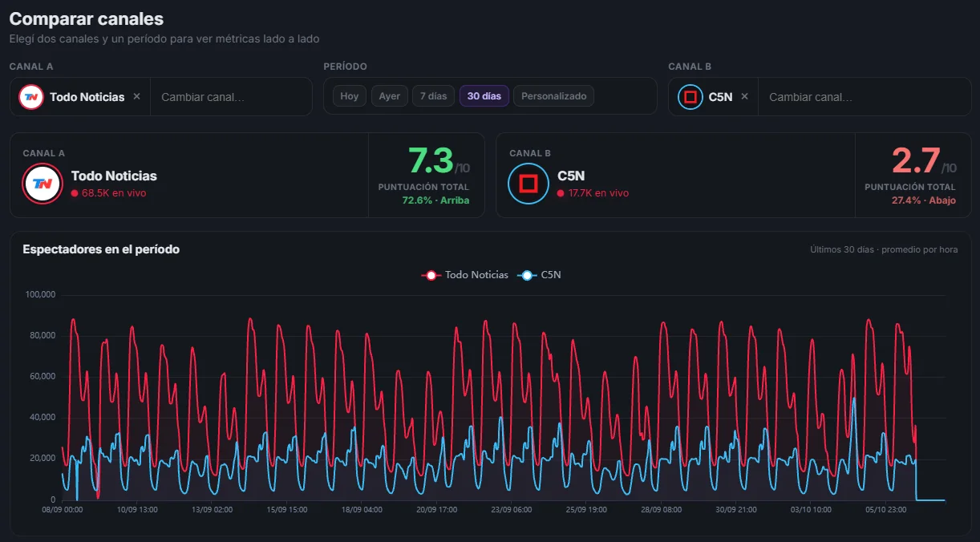The height and width of the screenshot is (542, 980).
Task: Click the 7.3 total score
Action: 431,160
